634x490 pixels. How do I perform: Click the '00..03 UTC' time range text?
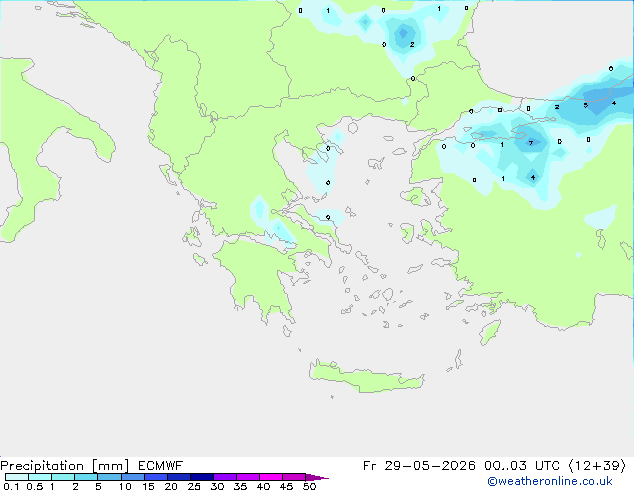pos(522,466)
